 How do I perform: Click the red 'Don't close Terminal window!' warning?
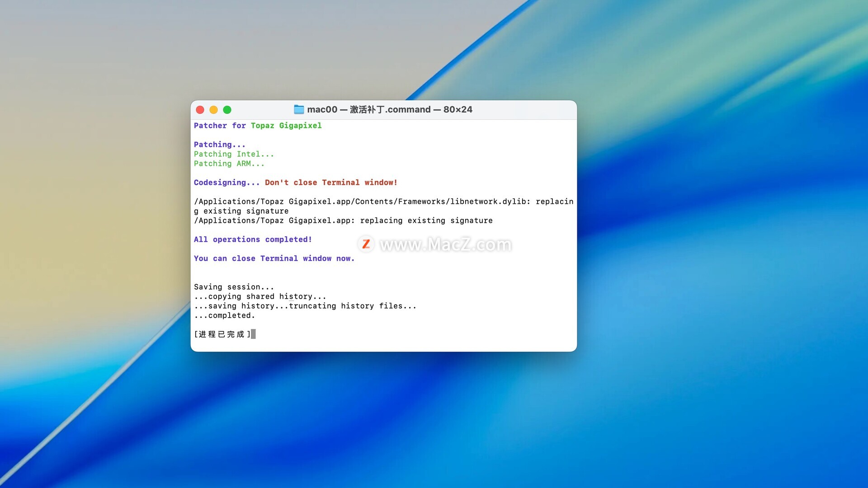click(331, 183)
